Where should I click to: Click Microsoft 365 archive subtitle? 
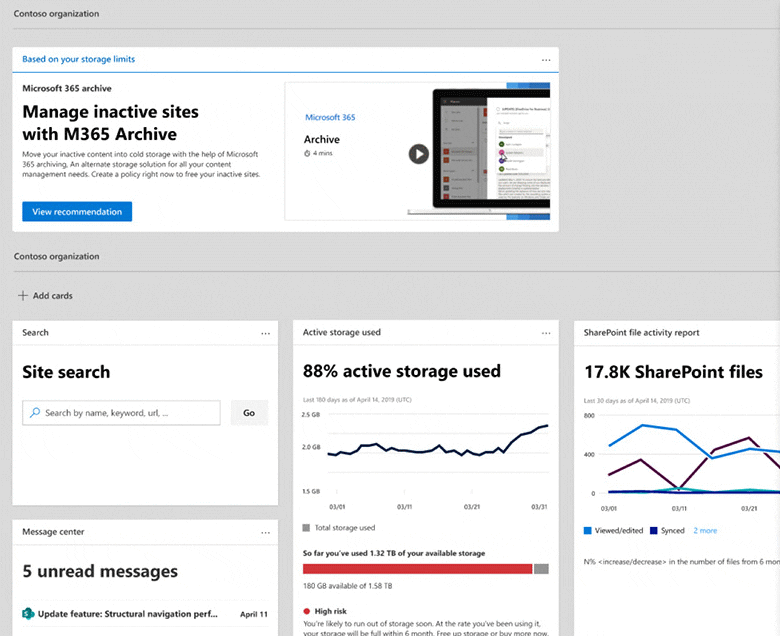click(67, 88)
